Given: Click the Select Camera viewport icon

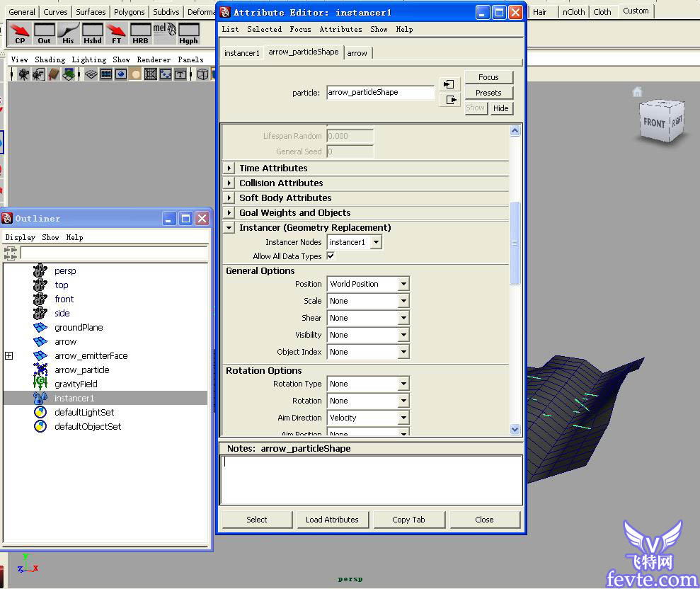Looking at the screenshot, I should pyautogui.click(x=23, y=74).
